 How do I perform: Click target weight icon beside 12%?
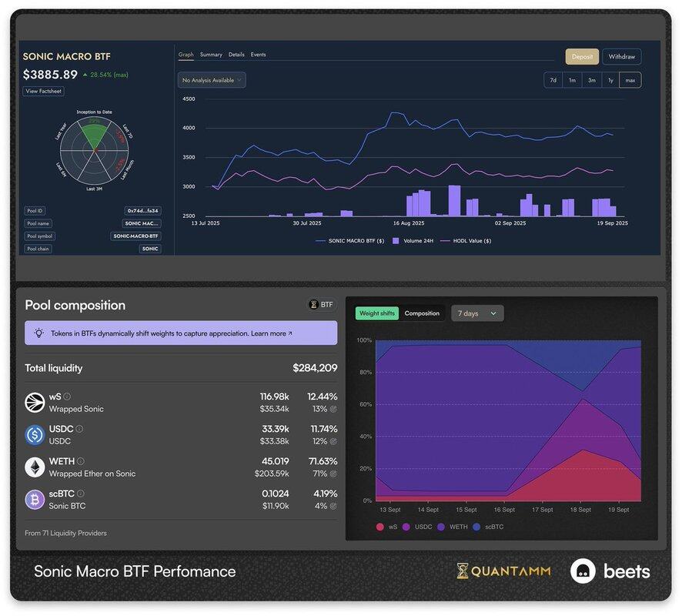pos(333,441)
